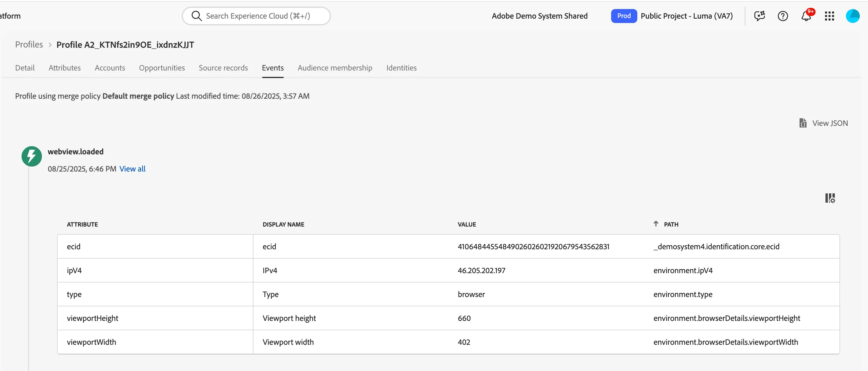The width and height of the screenshot is (868, 371).
Task: Open the help question mark icon
Action: click(x=782, y=16)
